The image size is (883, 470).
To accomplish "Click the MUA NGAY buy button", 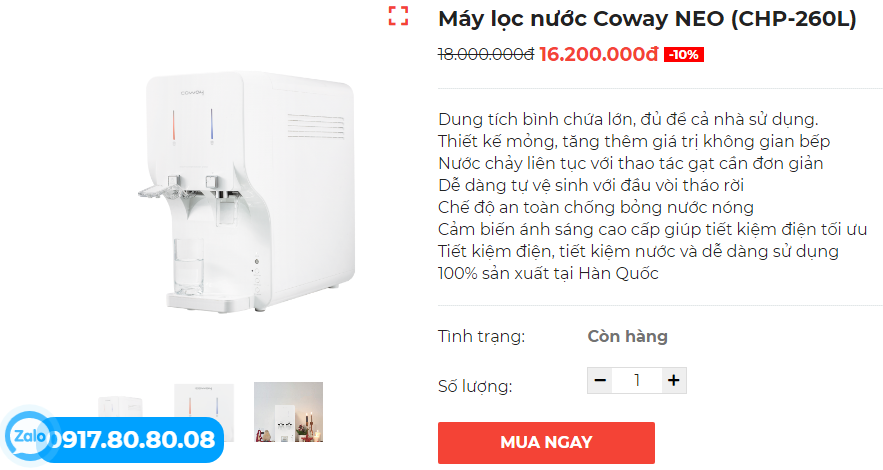I will (x=546, y=442).
